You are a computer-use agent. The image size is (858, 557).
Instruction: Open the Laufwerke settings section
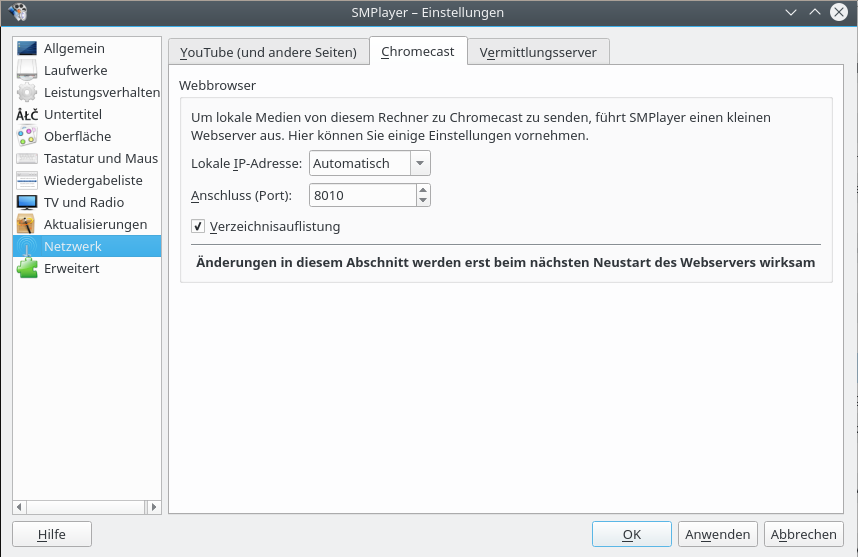75,71
